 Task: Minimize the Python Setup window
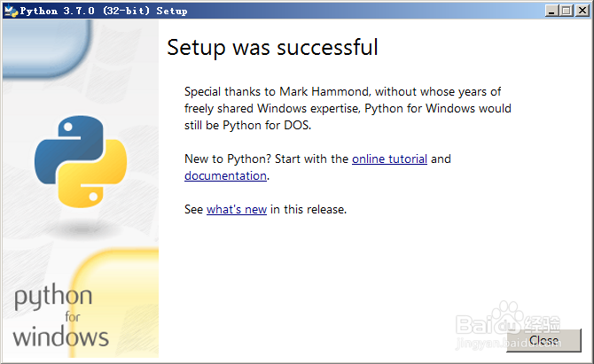552,10
